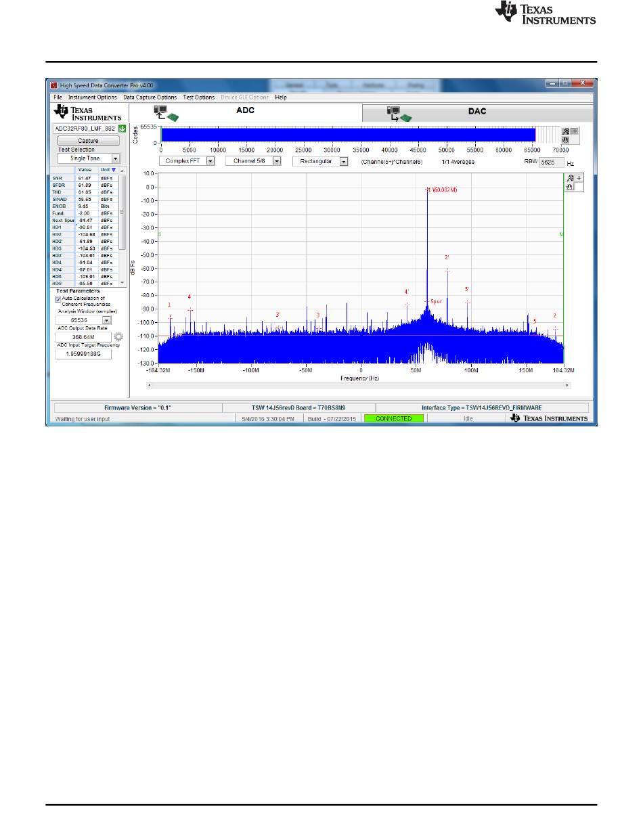Switch to the DAC tab

(476, 112)
